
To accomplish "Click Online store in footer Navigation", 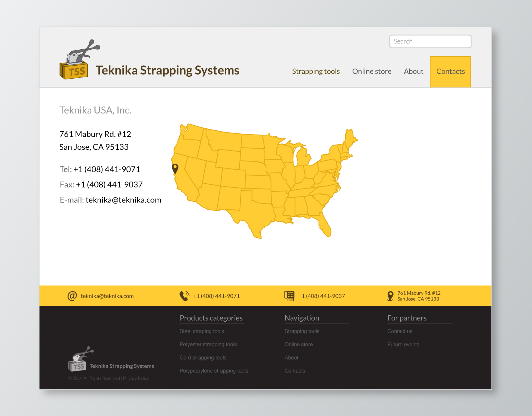I will (x=299, y=345).
